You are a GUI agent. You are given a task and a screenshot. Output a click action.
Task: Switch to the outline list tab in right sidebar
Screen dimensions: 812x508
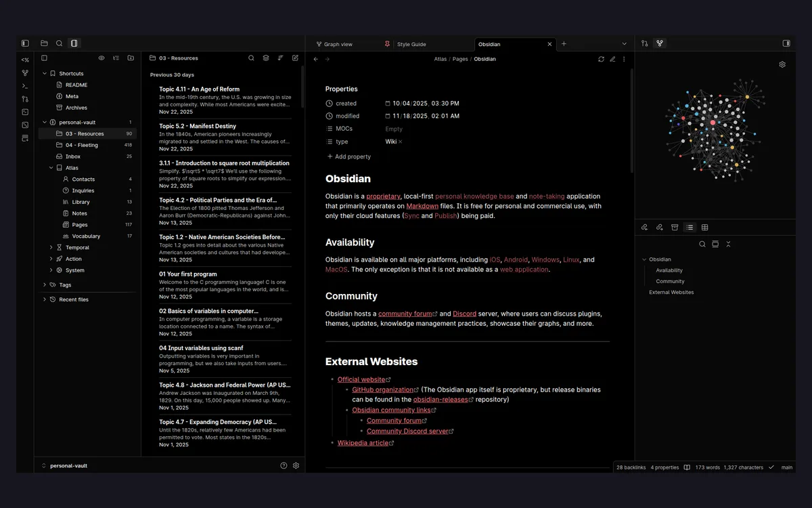[690, 228]
